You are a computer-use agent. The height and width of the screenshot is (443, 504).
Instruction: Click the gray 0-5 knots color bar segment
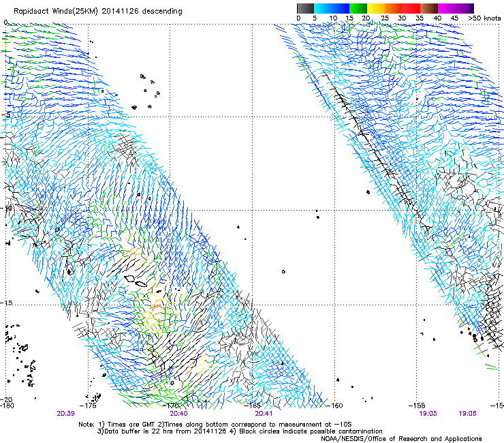click(305, 8)
